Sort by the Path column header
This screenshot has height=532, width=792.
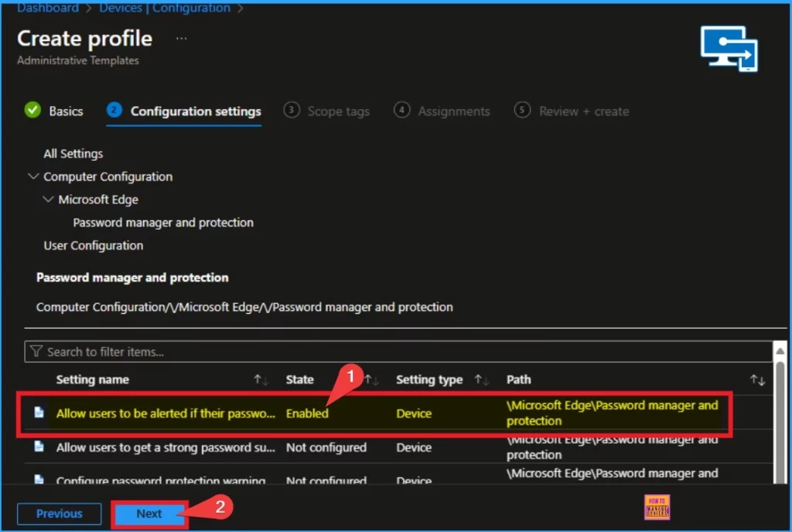coord(519,380)
